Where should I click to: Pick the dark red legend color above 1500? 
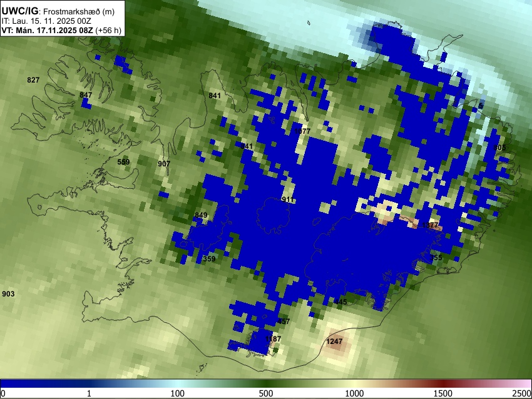[442, 383]
